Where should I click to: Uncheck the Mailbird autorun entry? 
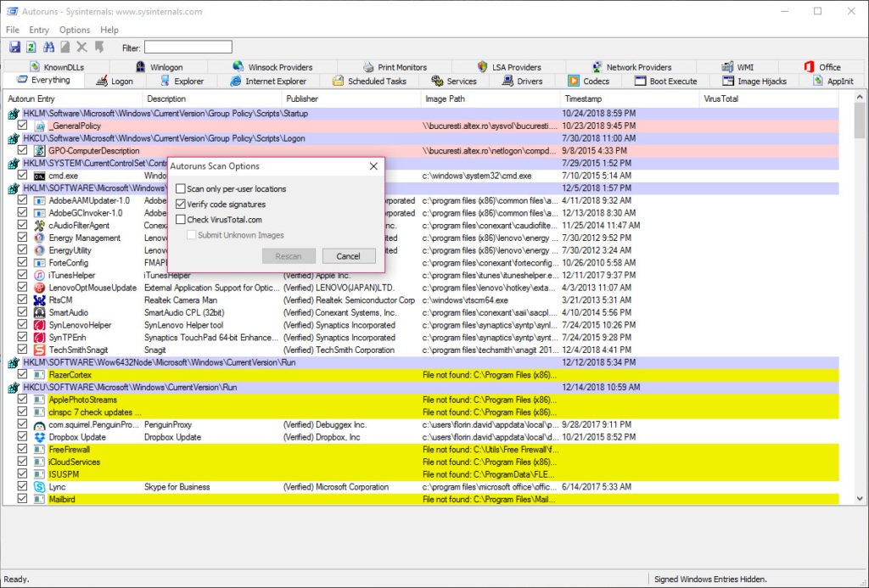pos(22,499)
